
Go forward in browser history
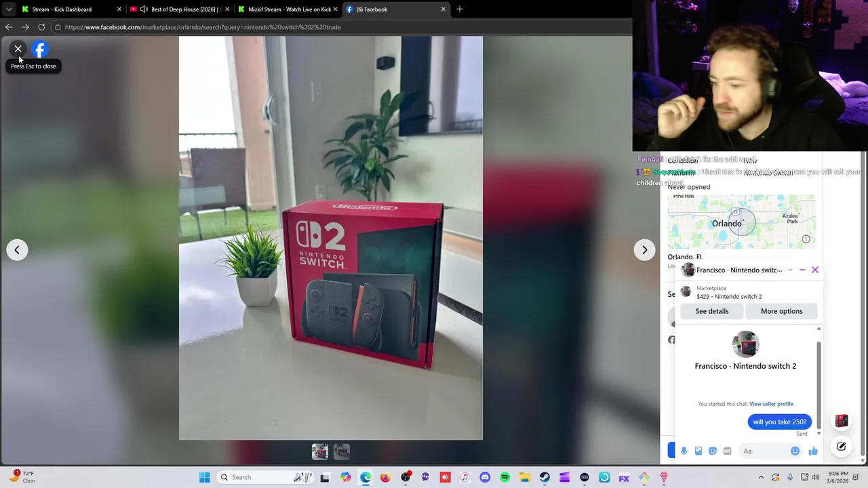coord(25,27)
